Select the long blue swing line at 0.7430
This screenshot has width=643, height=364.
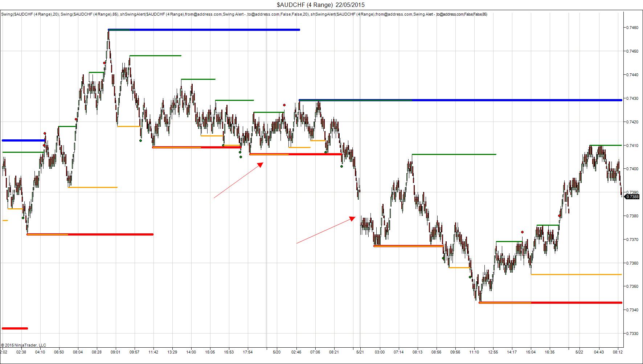tap(460, 100)
